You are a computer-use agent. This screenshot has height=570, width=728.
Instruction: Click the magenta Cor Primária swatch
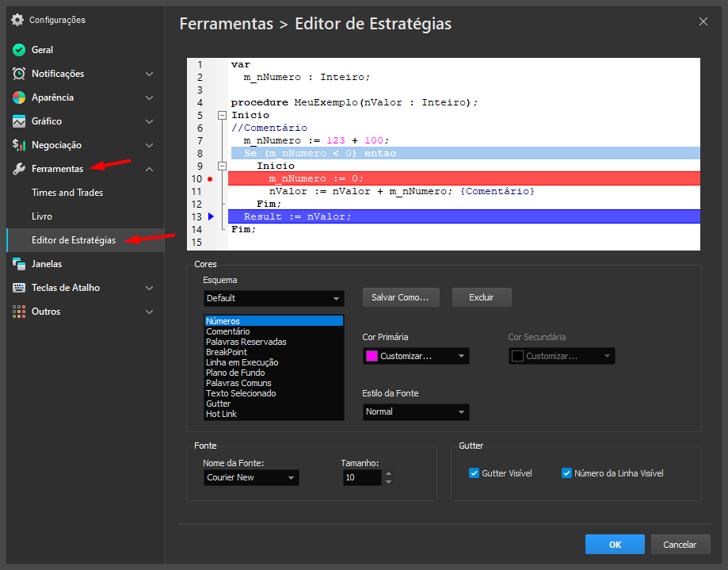[372, 357]
